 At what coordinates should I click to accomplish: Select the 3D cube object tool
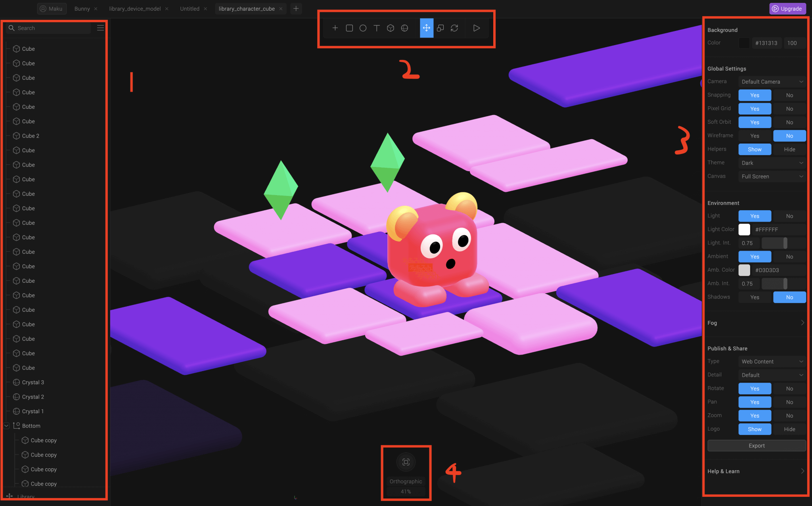(x=391, y=28)
